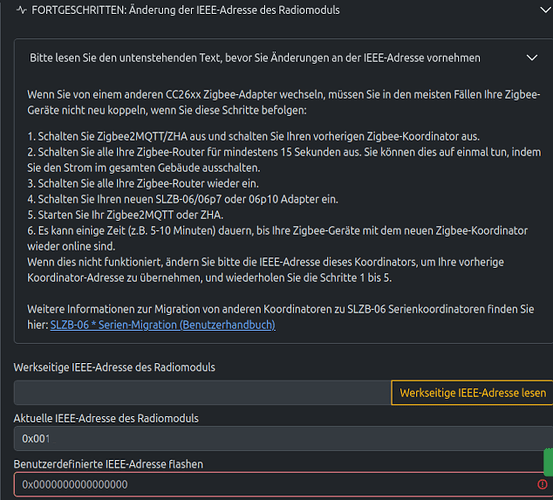Click the pulse icon beside FORTGESCHRITTEN heading
The image size is (553, 500).
coord(22,10)
